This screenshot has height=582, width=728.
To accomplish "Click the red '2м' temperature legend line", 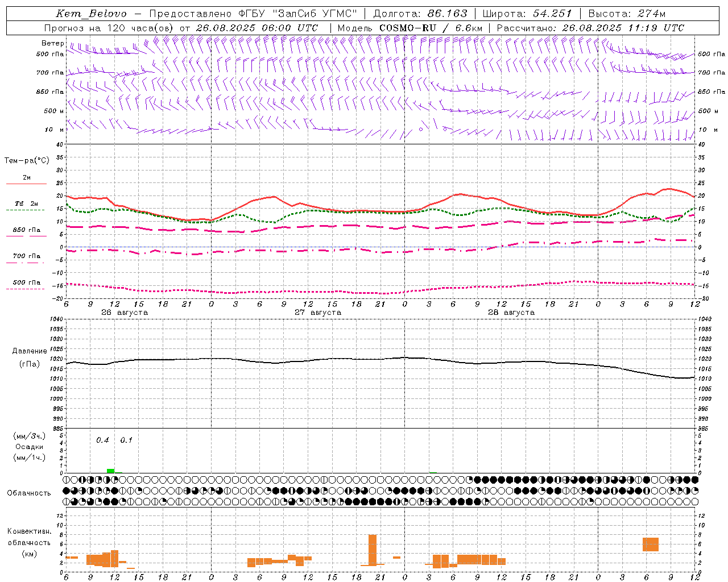I will [x=26, y=184].
